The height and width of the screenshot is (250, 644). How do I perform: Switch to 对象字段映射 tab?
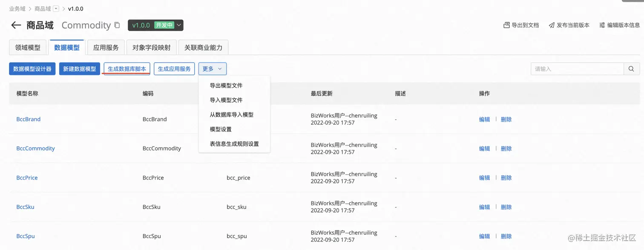(x=152, y=47)
